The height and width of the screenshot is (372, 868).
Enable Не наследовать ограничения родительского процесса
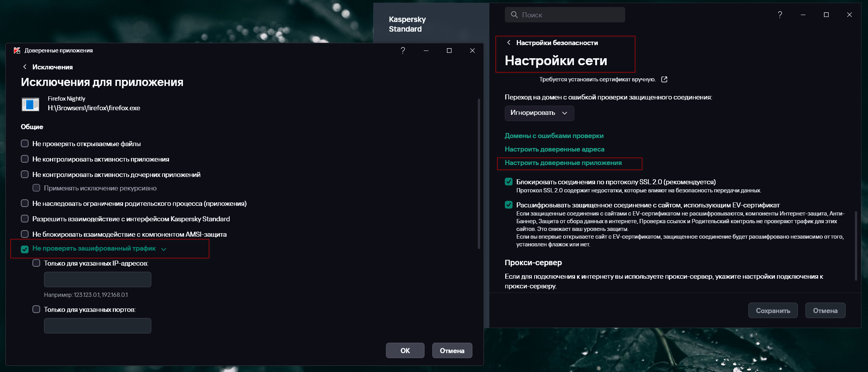(x=25, y=203)
